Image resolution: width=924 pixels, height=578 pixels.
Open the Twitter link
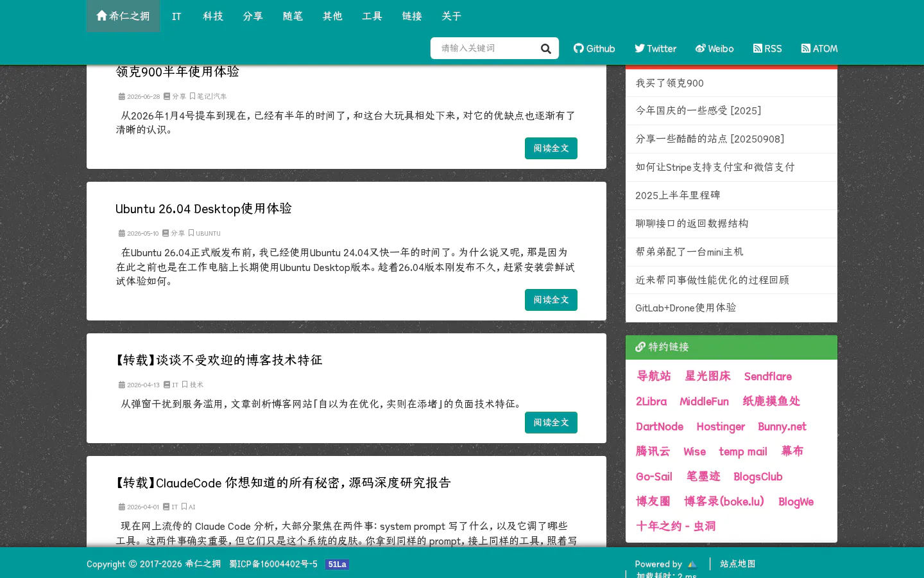click(x=655, y=49)
